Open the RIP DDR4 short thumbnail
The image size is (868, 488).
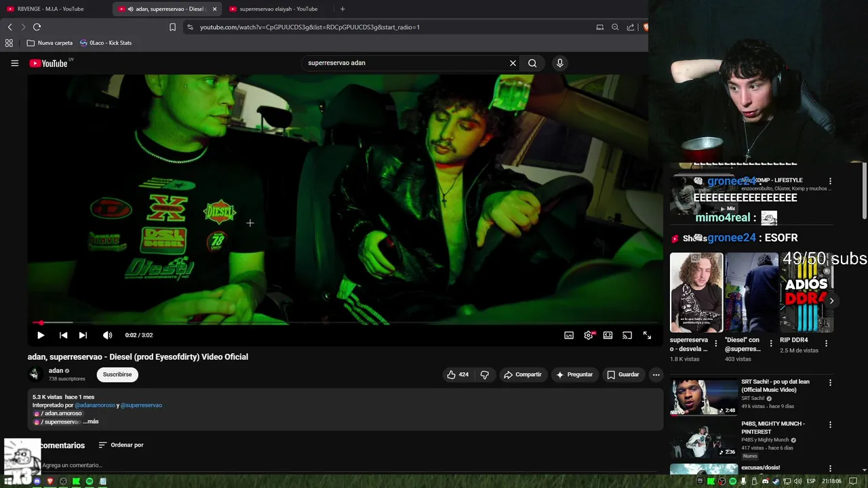click(x=806, y=293)
